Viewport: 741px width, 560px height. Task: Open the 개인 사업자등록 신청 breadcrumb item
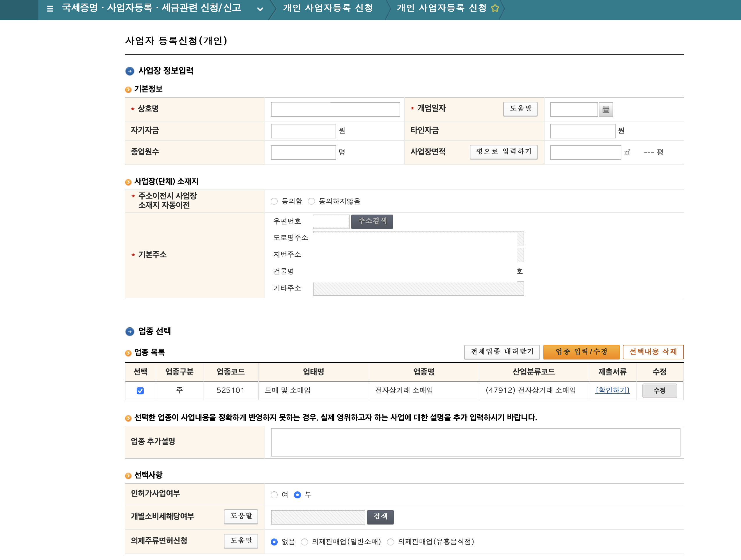point(328,8)
